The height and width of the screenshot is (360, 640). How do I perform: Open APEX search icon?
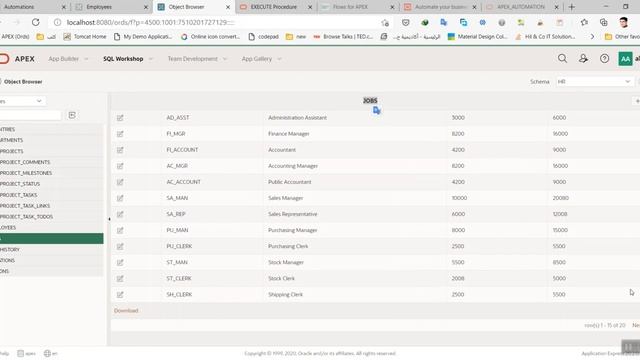[x=562, y=59]
